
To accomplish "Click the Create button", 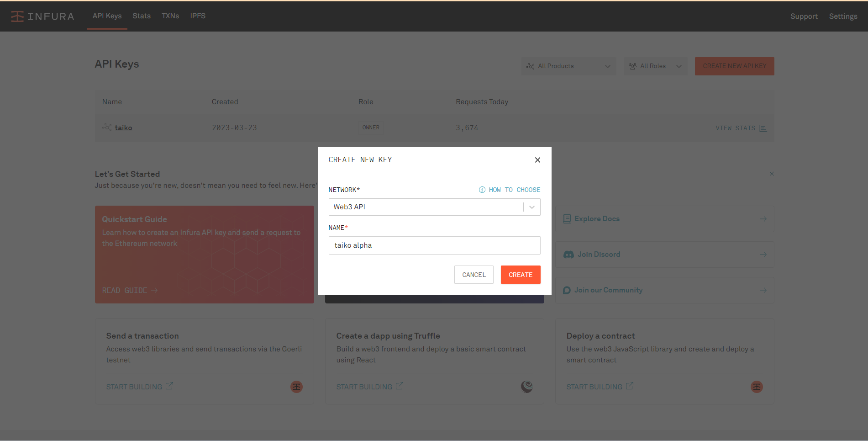I will (521, 275).
